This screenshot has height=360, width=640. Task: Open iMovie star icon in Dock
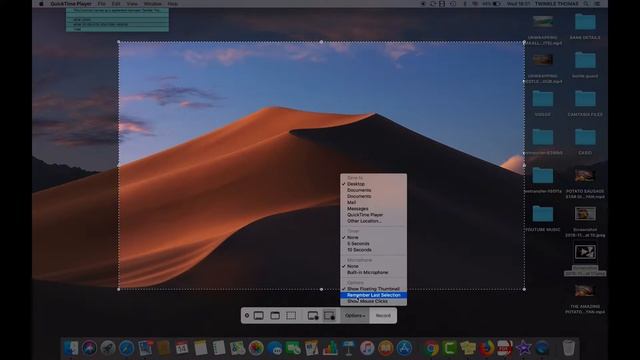tap(524, 348)
